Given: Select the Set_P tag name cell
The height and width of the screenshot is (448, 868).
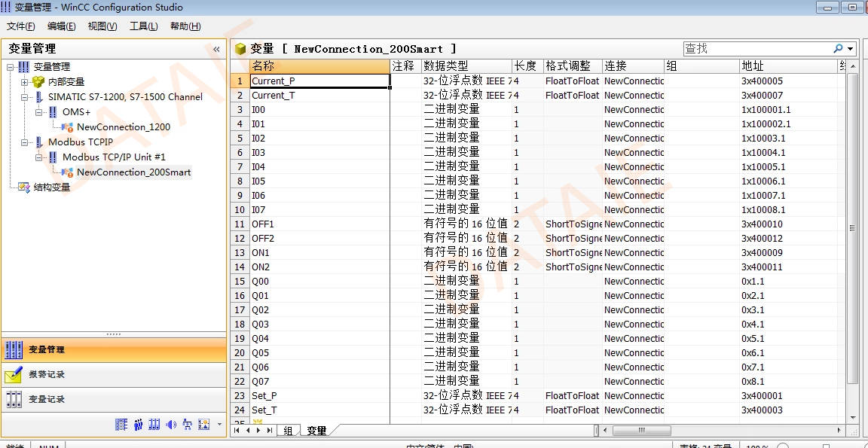Looking at the screenshot, I should 320,396.
